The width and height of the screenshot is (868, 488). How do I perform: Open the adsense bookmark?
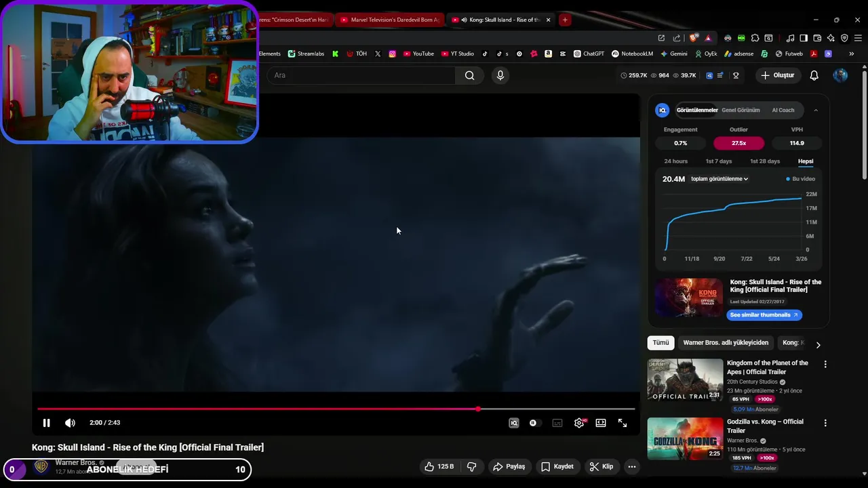pyautogui.click(x=738, y=54)
